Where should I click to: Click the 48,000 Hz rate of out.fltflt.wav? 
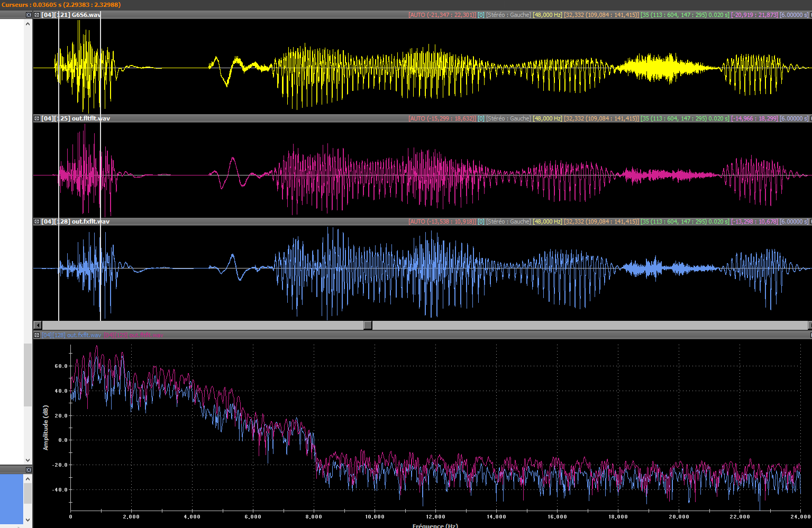547,118
